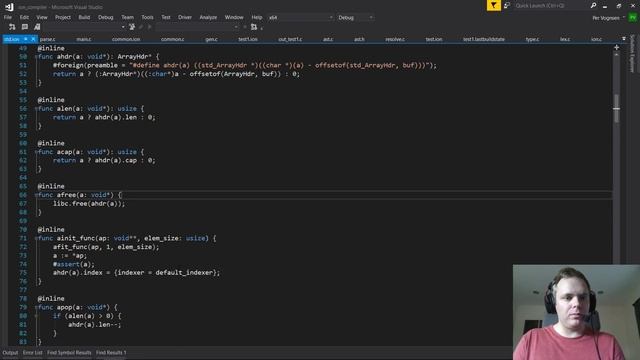Open the document tab overflow list

click(x=624, y=39)
